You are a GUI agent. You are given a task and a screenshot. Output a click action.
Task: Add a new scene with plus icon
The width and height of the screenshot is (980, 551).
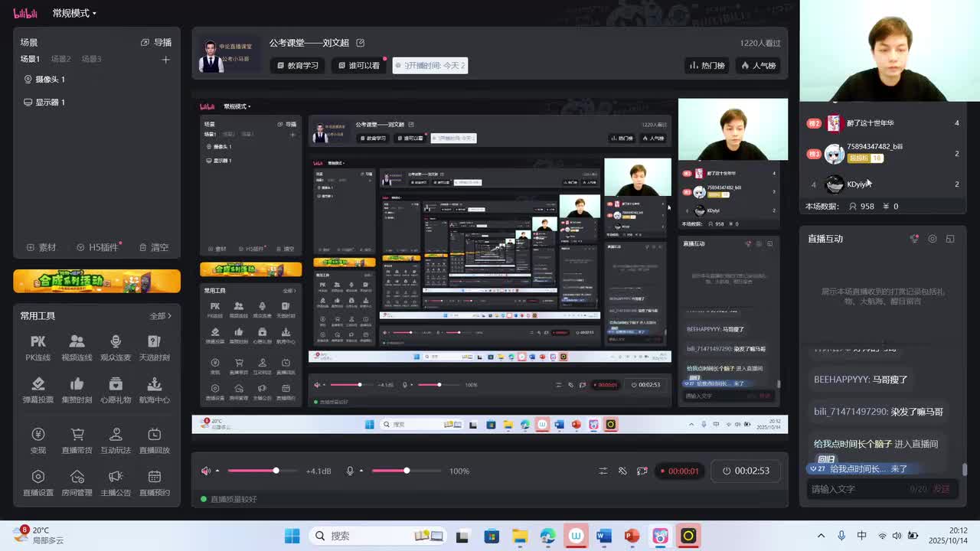point(165,59)
